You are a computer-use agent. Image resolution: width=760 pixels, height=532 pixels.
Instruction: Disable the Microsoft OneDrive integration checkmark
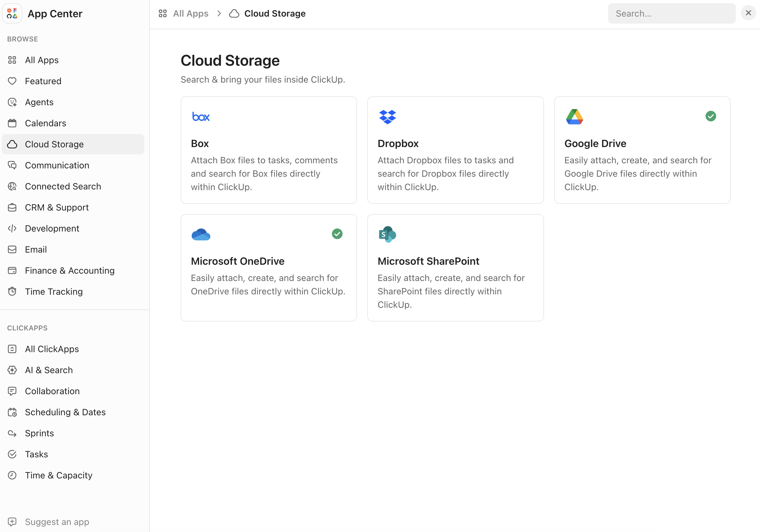pos(337,234)
